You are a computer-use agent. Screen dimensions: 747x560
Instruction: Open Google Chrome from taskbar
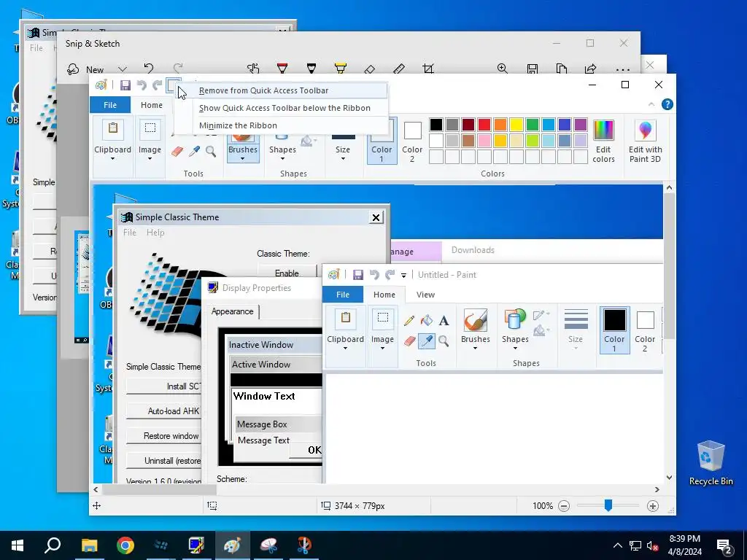point(125,545)
